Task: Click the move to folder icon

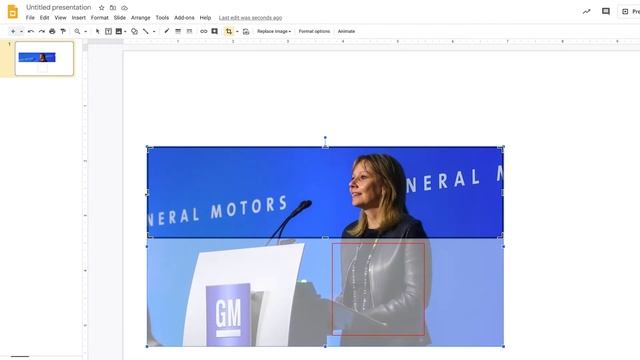Action: click(x=113, y=8)
